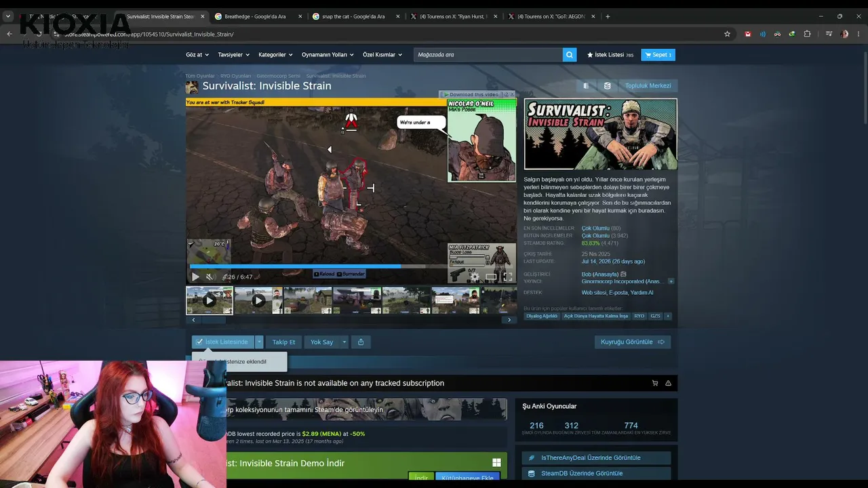The image size is (868, 488).
Task: Expand the Oynamanın Yolları menu
Action: pos(328,55)
